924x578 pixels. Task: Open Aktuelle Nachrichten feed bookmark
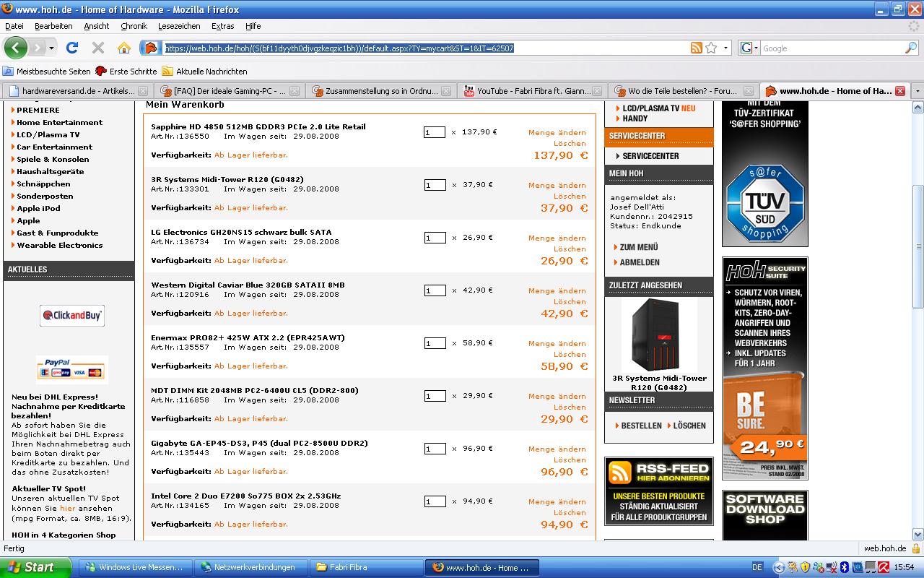point(204,72)
